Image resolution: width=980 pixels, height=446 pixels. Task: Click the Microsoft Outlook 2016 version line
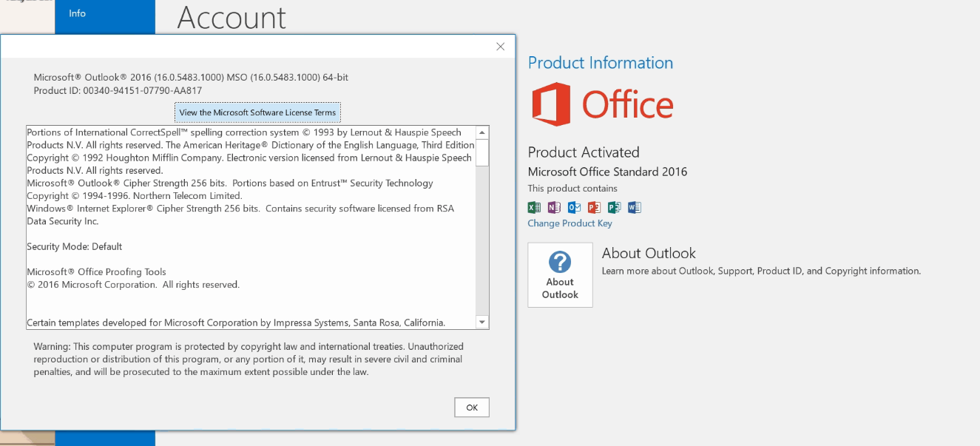pyautogui.click(x=191, y=77)
